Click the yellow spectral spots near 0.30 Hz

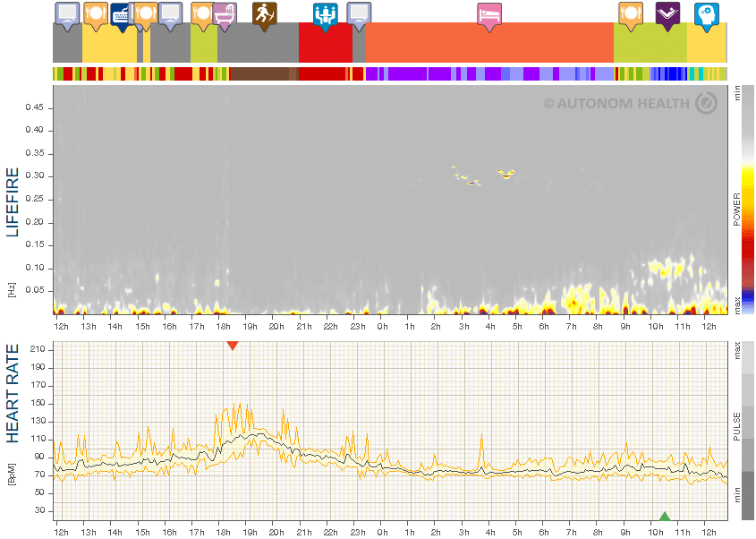[x=484, y=175]
